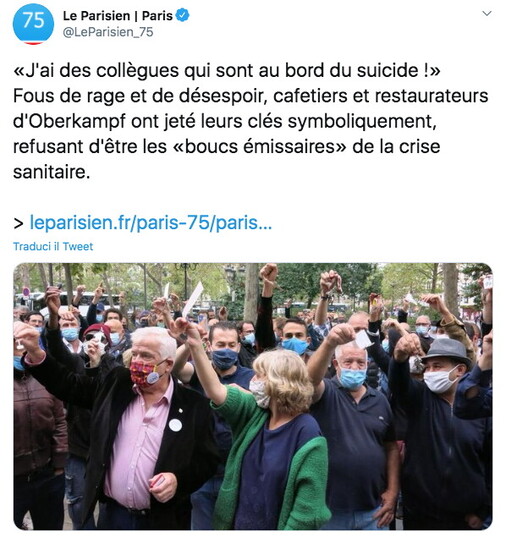Click the blue verified badge icon
The width and height of the screenshot is (506, 543).
(x=183, y=16)
